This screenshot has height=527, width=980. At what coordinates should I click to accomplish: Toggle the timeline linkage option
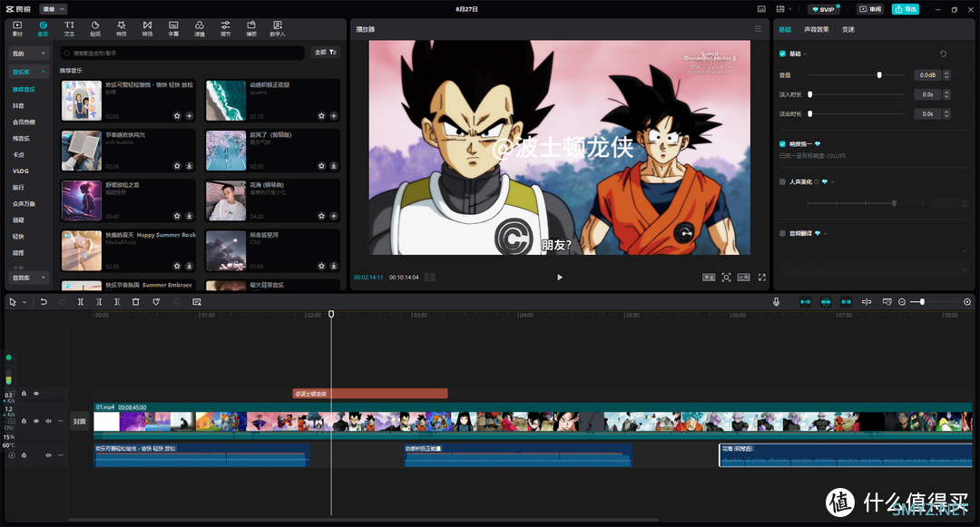click(847, 301)
